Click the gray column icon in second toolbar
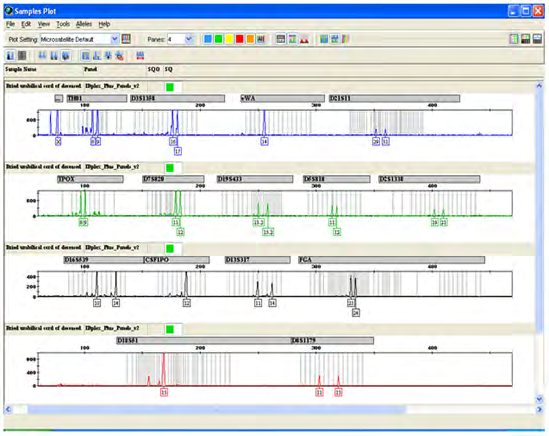This screenshot has width=549, height=436. [x=22, y=55]
